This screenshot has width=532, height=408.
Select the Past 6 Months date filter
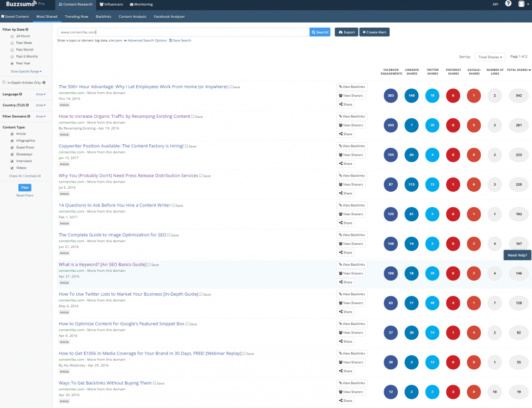click(x=12, y=57)
